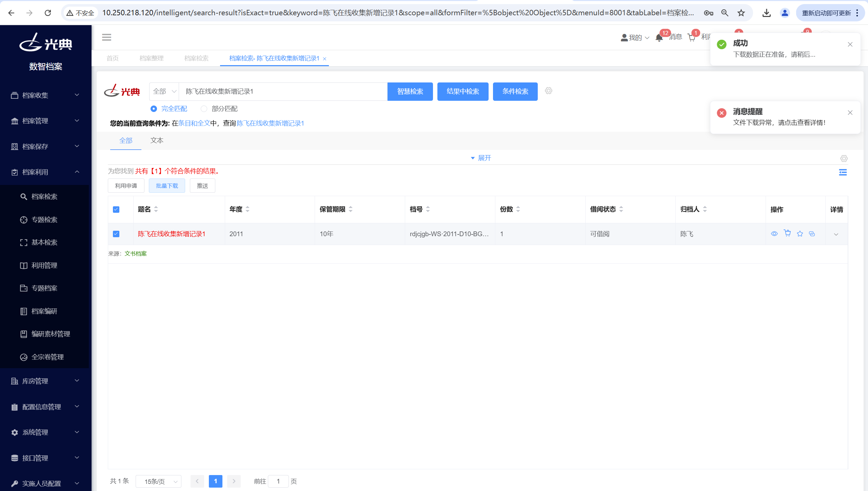868x491 pixels.
Task: Switch to the 档案整理 tab
Action: pos(152,58)
